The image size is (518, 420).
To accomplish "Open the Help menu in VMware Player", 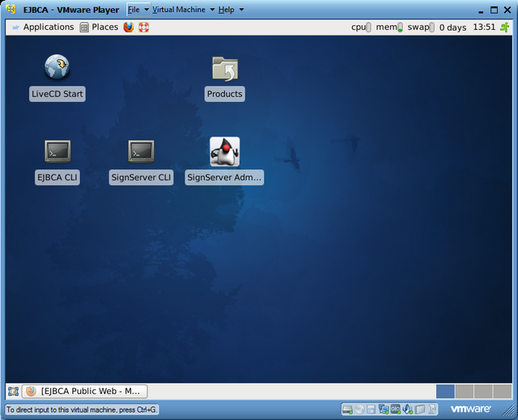I will coord(227,10).
